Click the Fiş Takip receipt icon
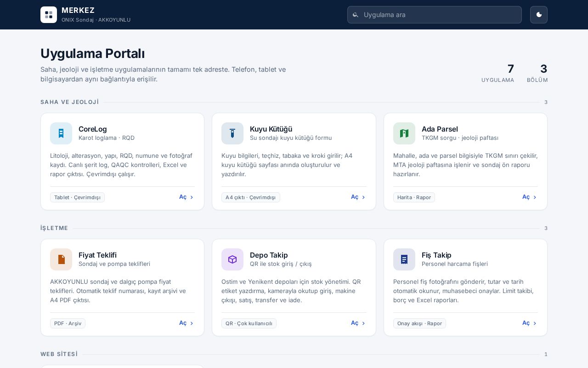Viewport: 588px width, 368px height. [404, 259]
